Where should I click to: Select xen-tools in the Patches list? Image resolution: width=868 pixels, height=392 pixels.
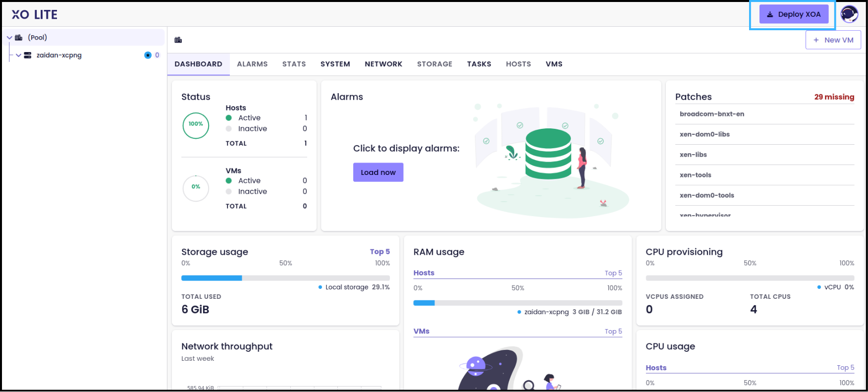click(x=696, y=175)
